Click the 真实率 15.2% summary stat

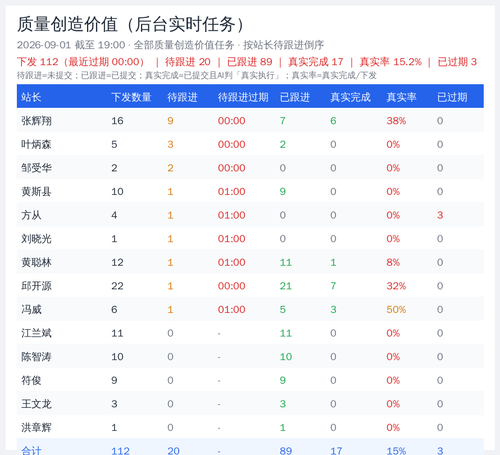[390, 62]
